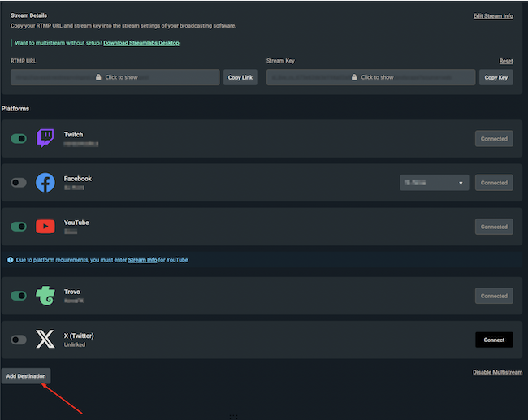Click the YouTube logo icon
This screenshot has height=420, width=528.
coord(45,227)
